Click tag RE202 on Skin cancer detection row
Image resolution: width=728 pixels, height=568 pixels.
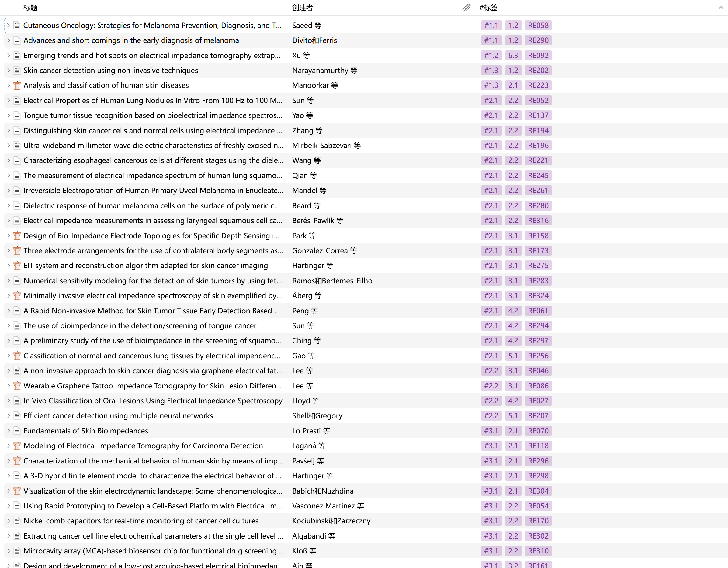538,70
